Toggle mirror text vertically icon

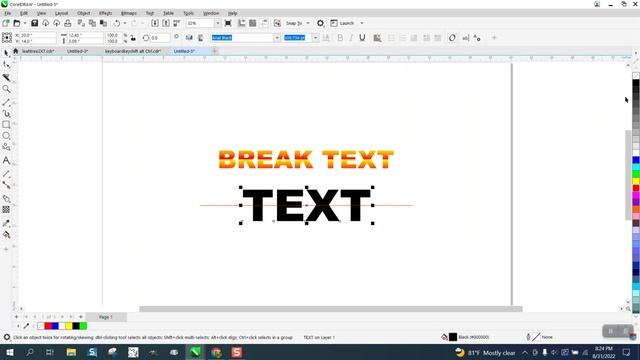point(200,38)
